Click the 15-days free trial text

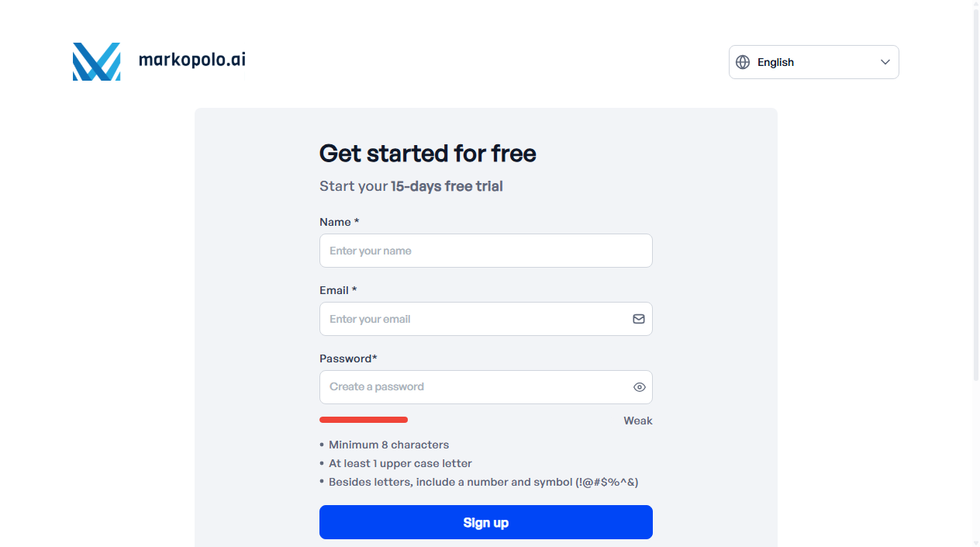[x=447, y=186]
